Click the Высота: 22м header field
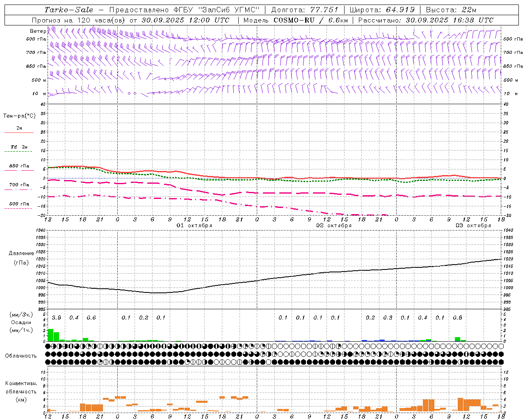This screenshot has height=420, width=525. coord(451,10)
